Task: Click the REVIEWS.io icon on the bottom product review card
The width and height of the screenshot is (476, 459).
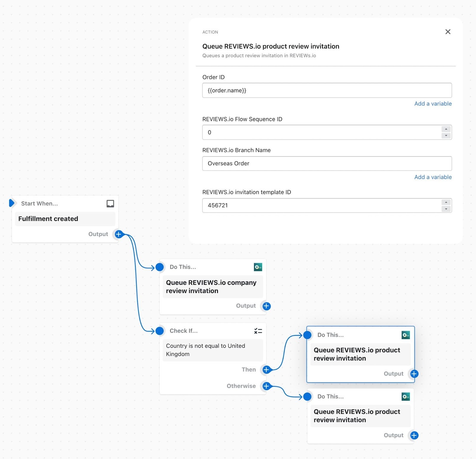Action: point(405,396)
